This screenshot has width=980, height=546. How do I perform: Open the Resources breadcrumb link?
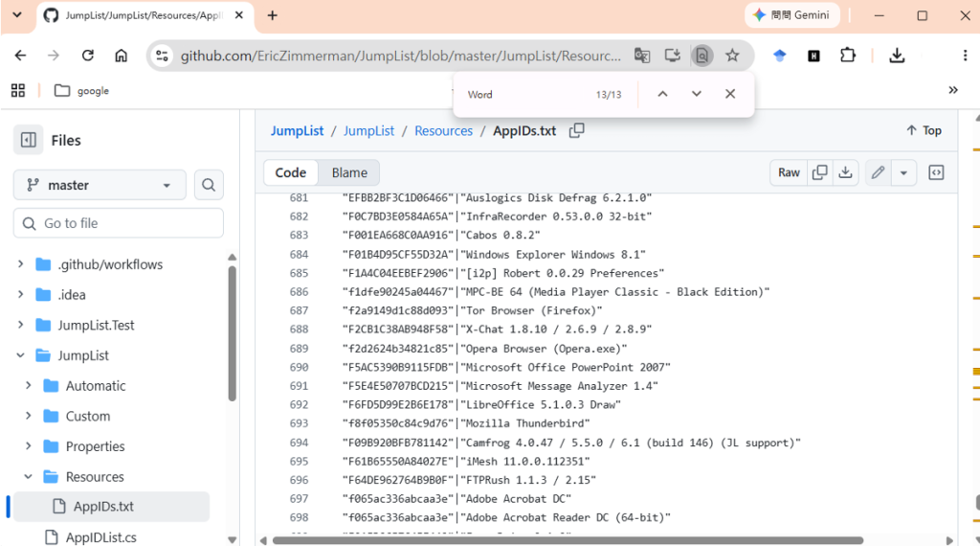coord(443,130)
